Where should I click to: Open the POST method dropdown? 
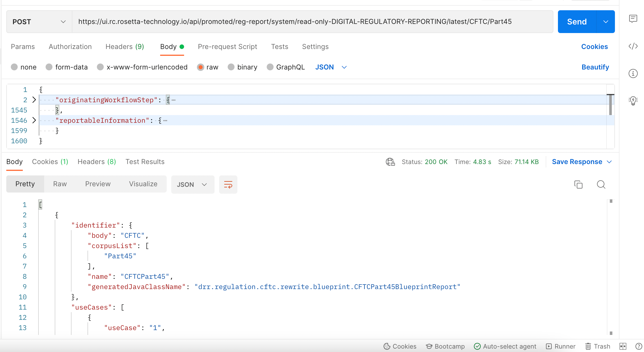tap(38, 21)
